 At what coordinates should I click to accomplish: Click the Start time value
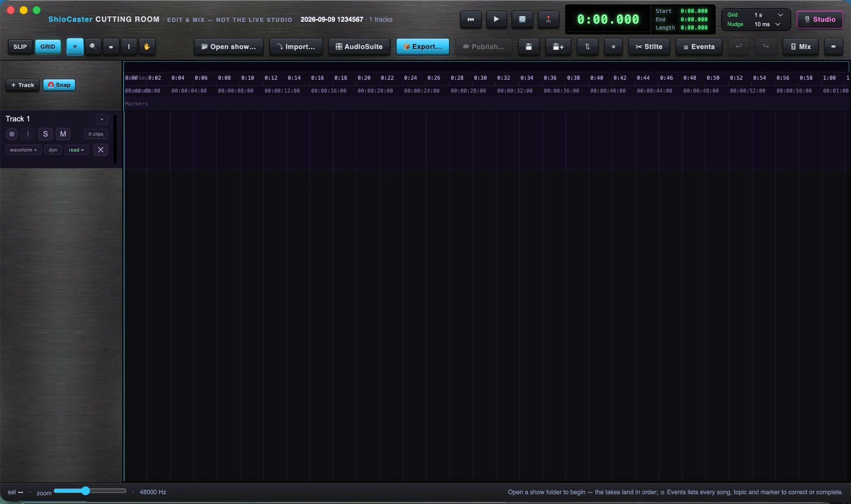(x=694, y=11)
